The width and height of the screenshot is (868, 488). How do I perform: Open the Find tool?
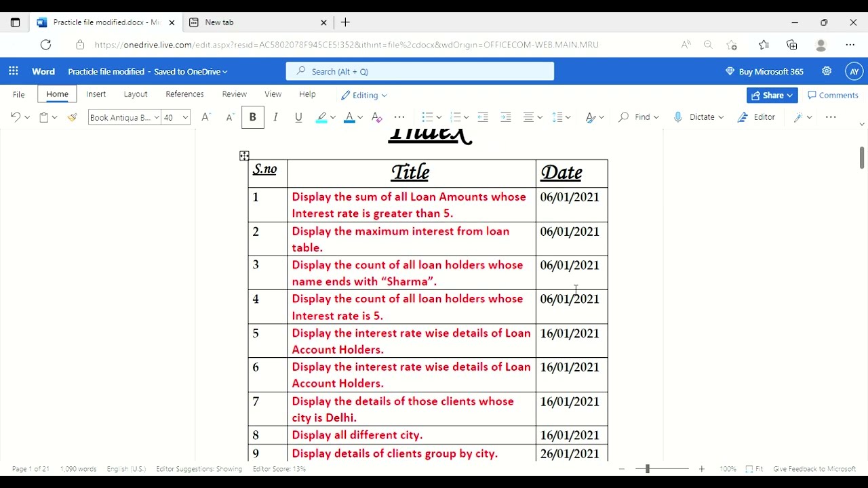[638, 117]
